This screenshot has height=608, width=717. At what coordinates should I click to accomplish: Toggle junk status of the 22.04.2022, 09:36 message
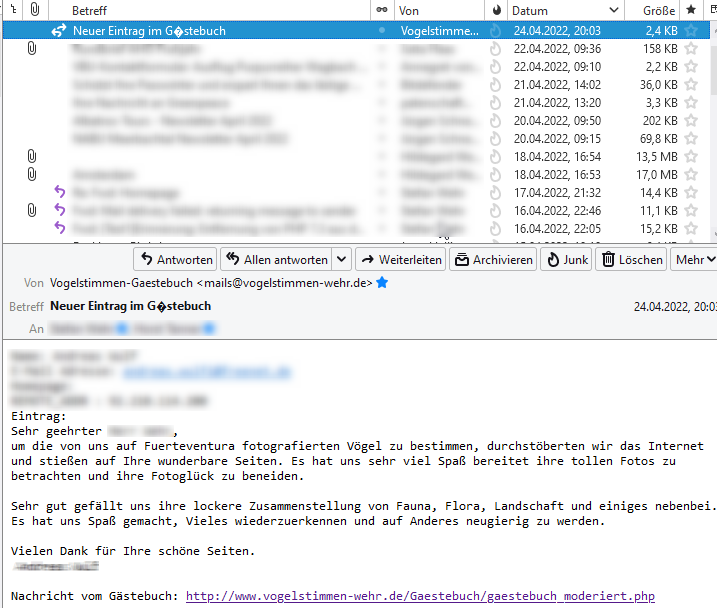[x=495, y=48]
